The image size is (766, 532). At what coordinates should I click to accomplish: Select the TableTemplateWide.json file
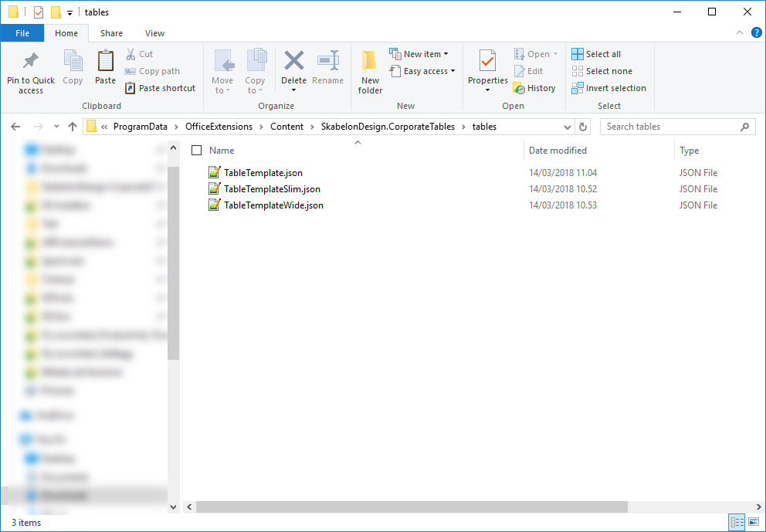[x=273, y=205]
